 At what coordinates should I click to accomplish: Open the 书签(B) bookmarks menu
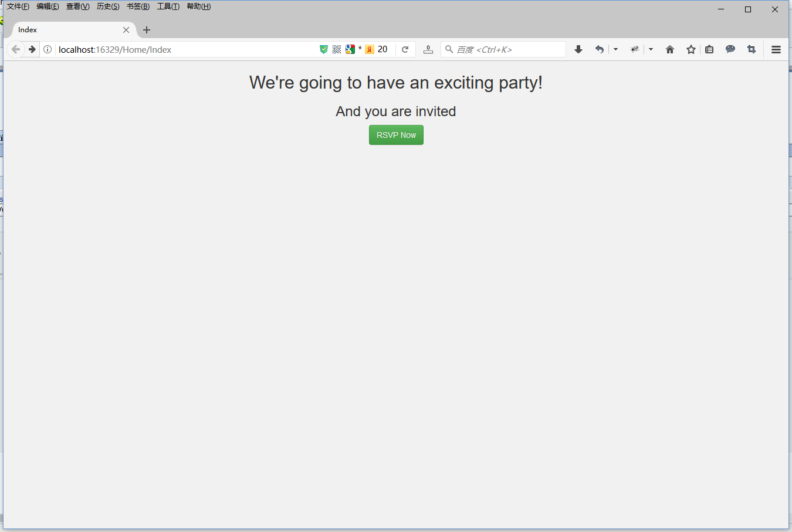138,6
